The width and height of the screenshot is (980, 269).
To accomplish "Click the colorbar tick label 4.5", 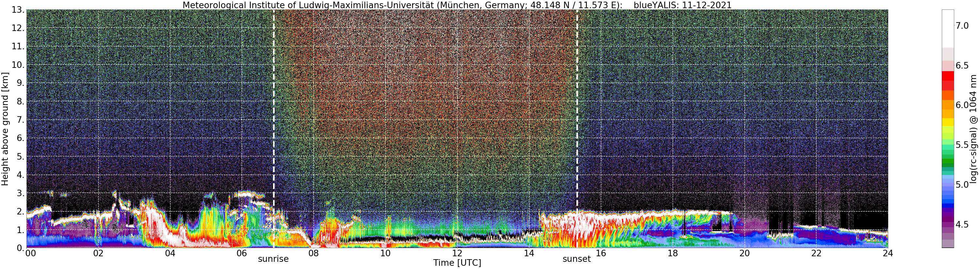I will [x=962, y=225].
